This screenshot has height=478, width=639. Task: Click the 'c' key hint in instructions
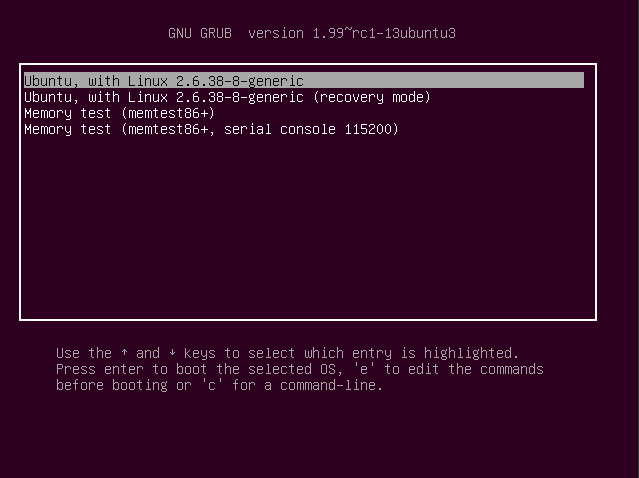click(x=212, y=385)
